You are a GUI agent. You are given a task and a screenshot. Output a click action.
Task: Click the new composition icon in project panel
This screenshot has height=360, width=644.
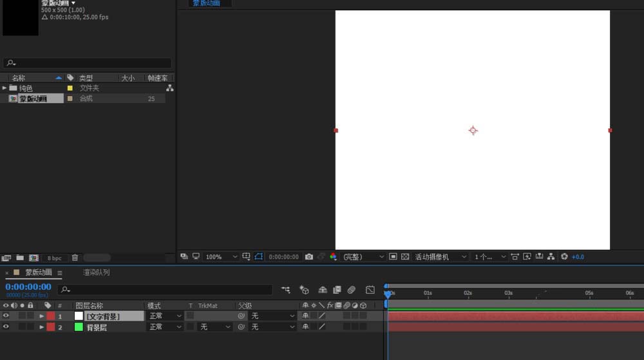(33, 258)
